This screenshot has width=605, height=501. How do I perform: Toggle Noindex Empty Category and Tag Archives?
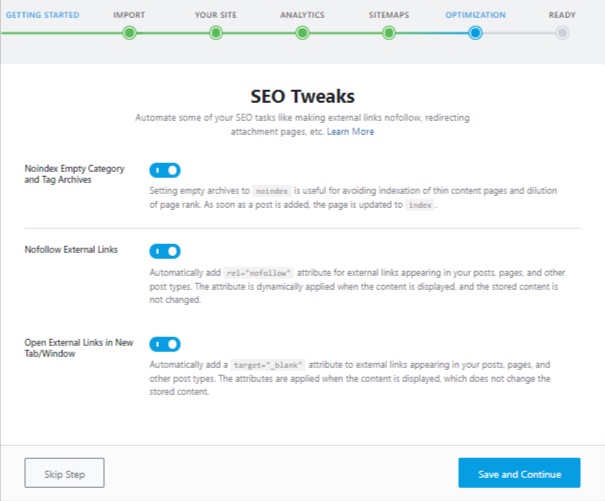point(165,171)
